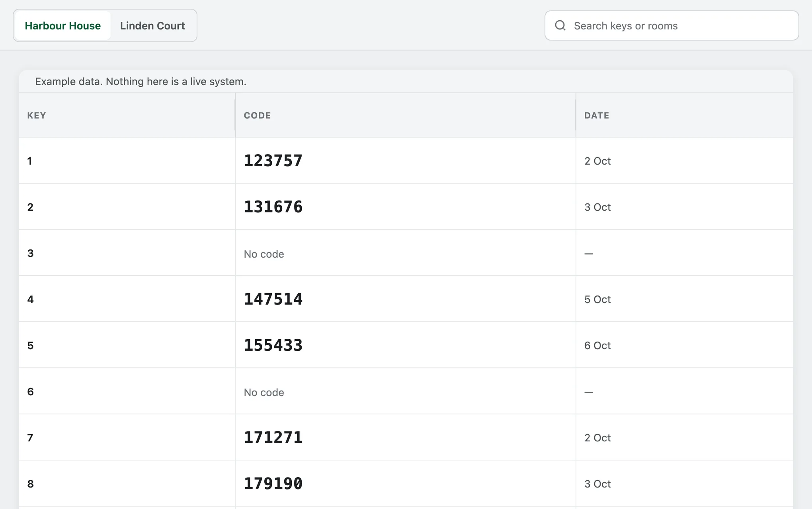Click the dash date in key 6 row
Viewport: 812px width, 509px height.
(589, 392)
